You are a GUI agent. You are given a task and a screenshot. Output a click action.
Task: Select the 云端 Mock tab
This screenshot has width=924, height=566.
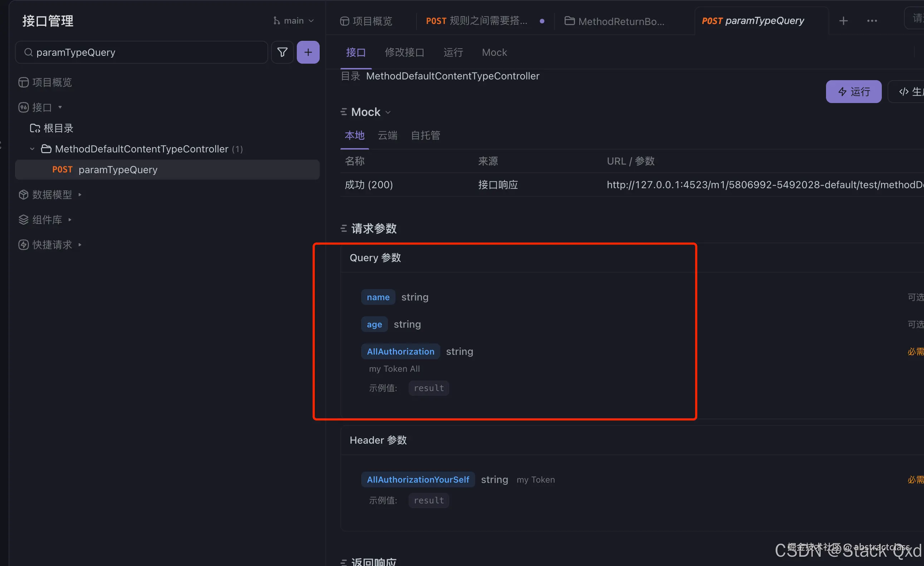click(387, 135)
